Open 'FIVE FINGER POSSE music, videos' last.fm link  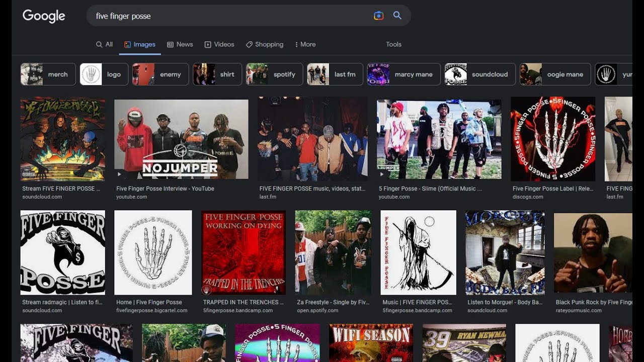[312, 189]
